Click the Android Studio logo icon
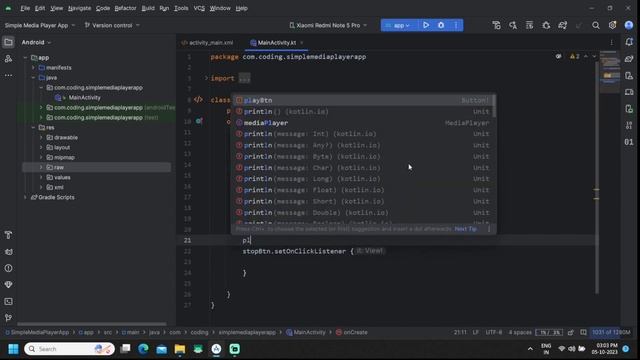This screenshot has height=360, width=640. click(8, 8)
